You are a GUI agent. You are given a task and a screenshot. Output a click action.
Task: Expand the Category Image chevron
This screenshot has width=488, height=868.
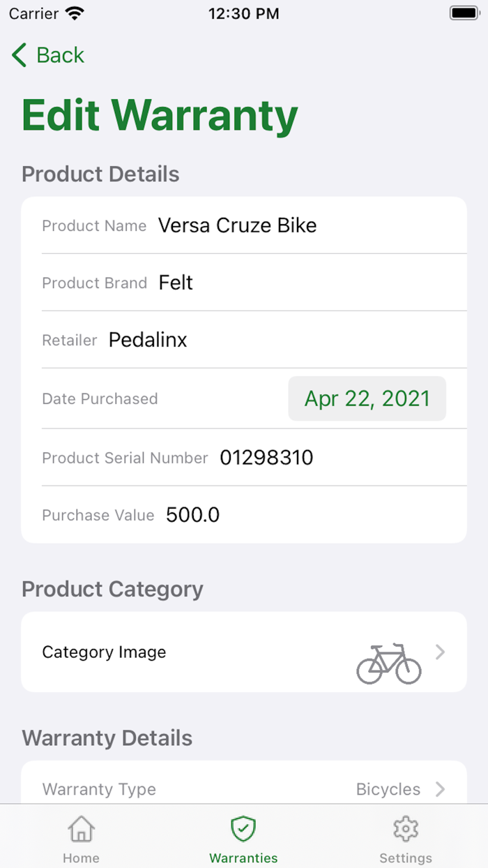[x=440, y=652]
